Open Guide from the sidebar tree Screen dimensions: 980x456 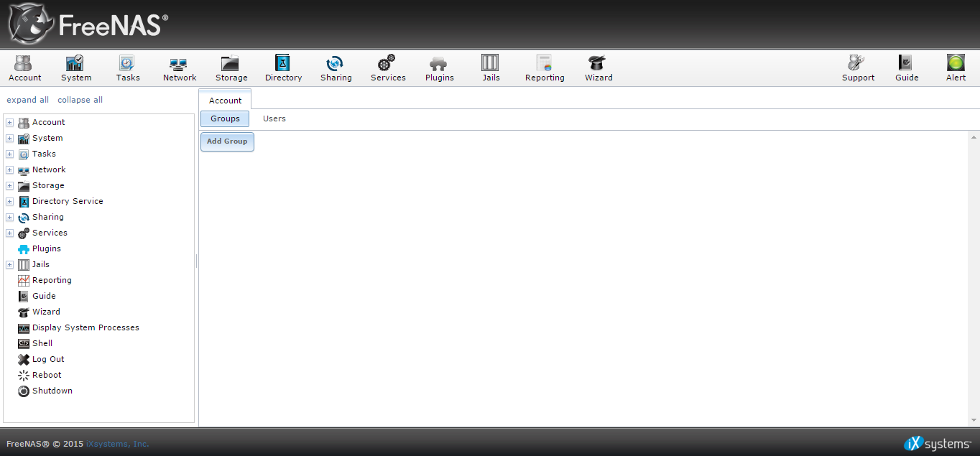(x=44, y=296)
